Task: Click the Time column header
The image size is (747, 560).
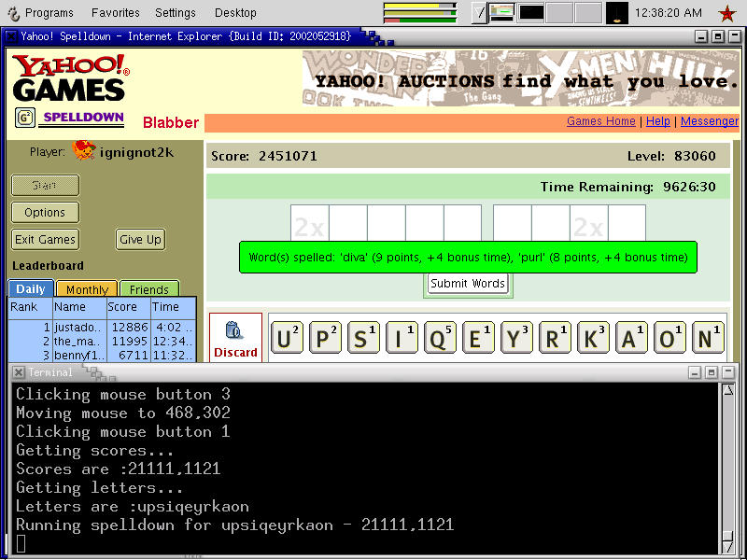Action: pyautogui.click(x=173, y=307)
